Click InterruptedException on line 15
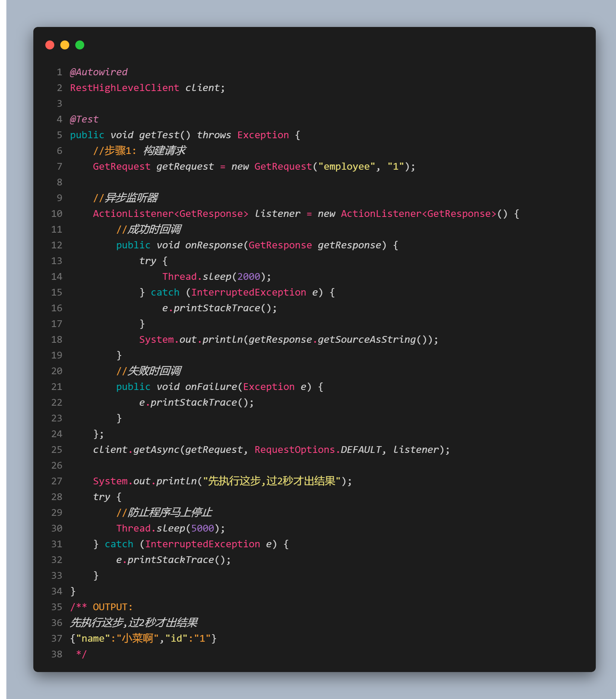616x699 pixels. click(249, 292)
